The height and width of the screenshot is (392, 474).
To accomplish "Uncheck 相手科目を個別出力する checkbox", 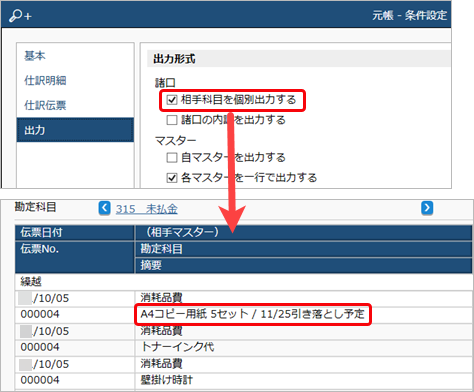I will [x=172, y=100].
